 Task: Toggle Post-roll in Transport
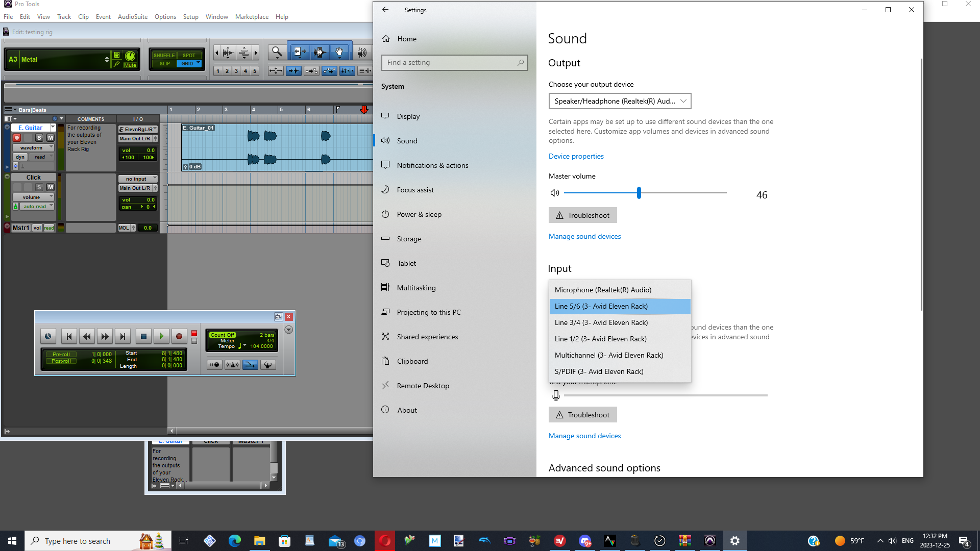click(61, 361)
